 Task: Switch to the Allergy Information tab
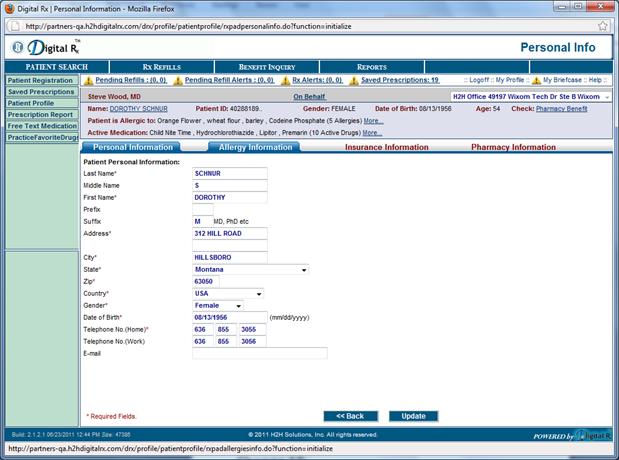click(252, 147)
